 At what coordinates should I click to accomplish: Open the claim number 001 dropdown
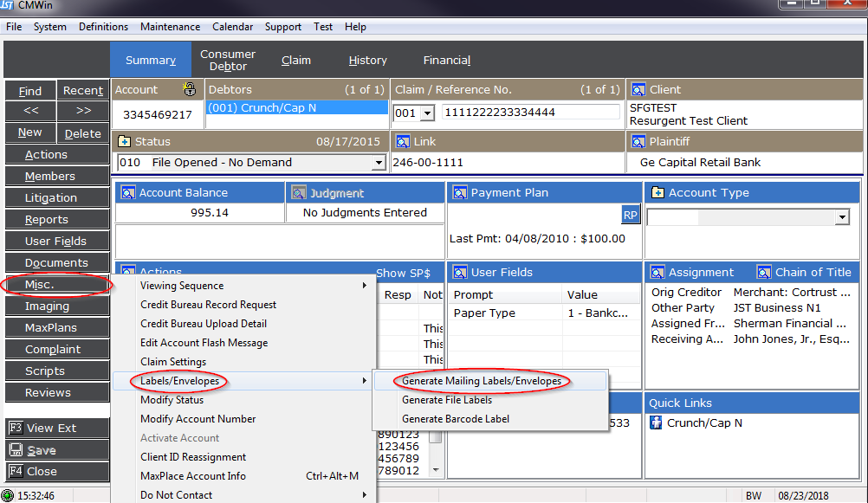tap(427, 113)
